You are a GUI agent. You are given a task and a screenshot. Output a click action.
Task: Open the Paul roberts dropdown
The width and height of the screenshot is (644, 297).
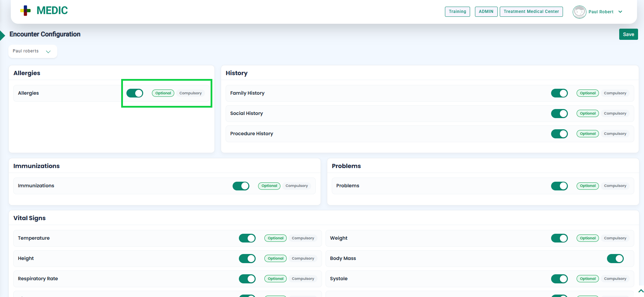pyautogui.click(x=32, y=51)
